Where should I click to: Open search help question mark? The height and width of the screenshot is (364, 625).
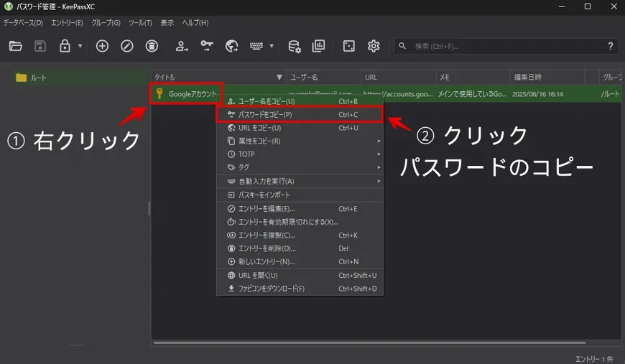coord(610,46)
